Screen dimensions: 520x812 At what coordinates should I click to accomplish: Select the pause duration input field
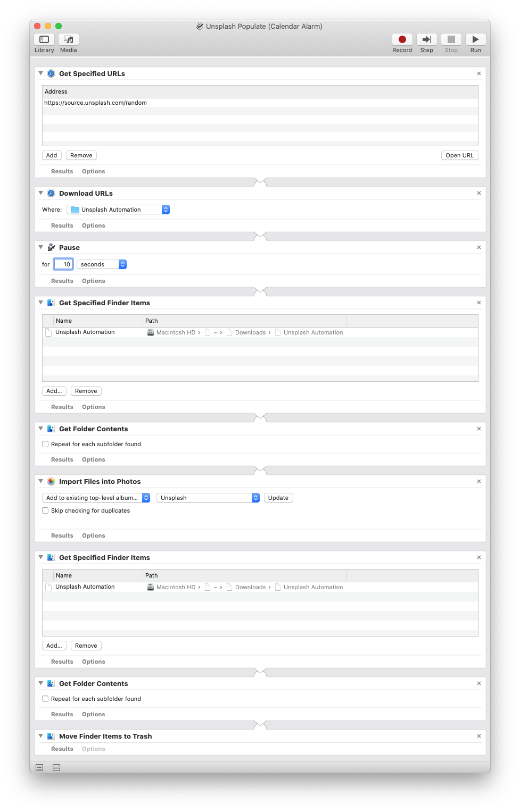pyautogui.click(x=63, y=264)
